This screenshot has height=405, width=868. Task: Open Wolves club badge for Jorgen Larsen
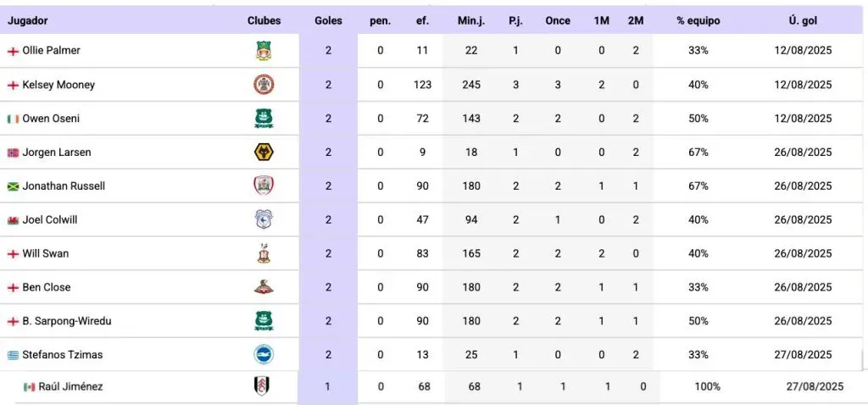[x=264, y=153]
